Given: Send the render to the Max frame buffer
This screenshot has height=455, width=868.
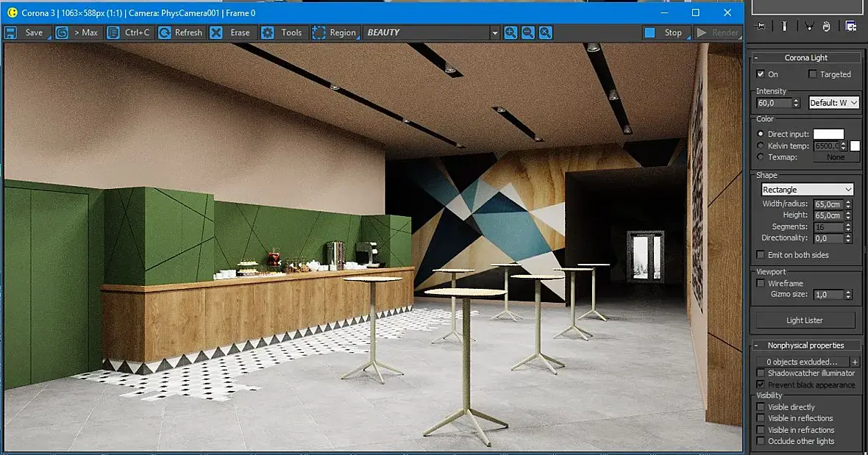Looking at the screenshot, I should coord(77,32).
